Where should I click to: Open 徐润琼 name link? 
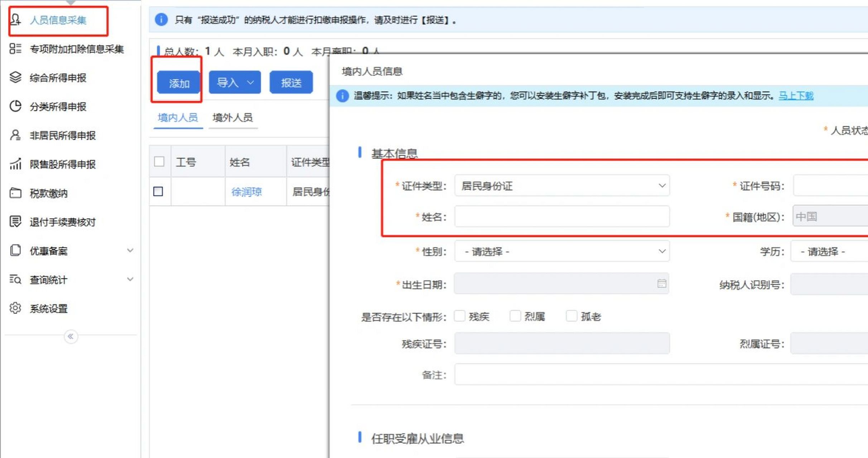(247, 192)
